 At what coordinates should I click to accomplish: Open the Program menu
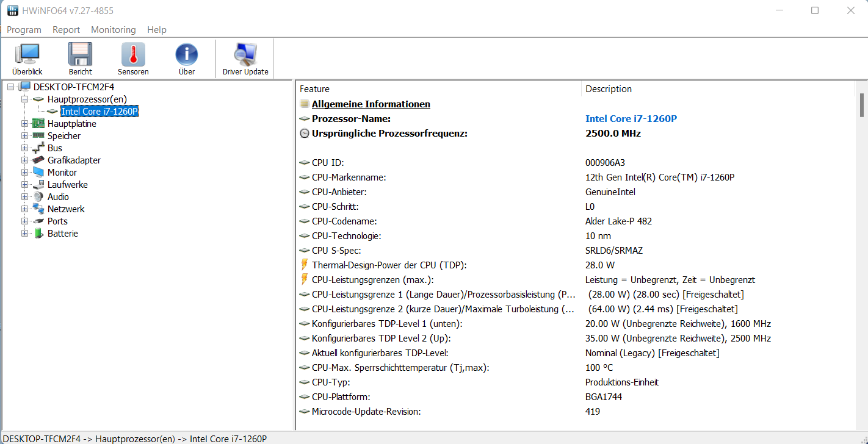coord(24,30)
